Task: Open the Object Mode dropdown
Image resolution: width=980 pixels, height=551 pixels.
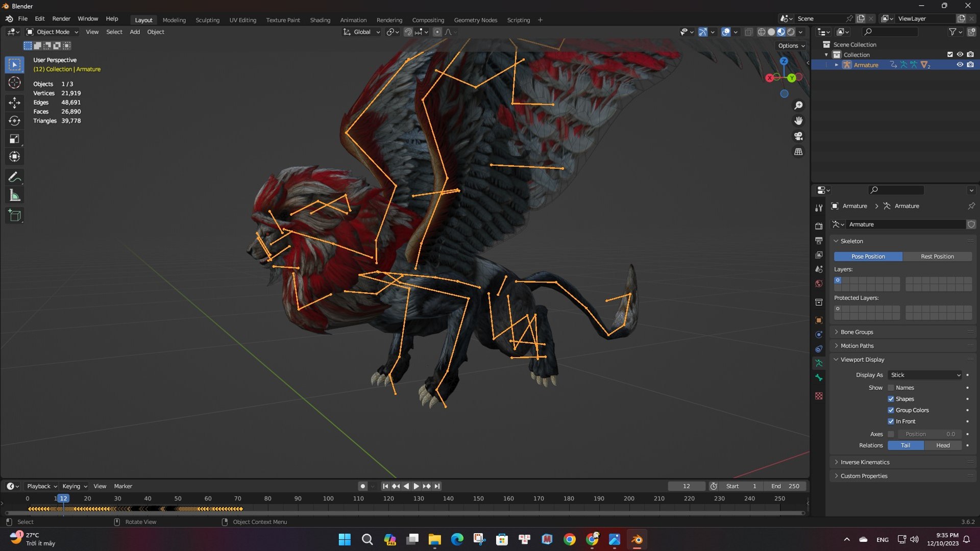Action: click(53, 32)
